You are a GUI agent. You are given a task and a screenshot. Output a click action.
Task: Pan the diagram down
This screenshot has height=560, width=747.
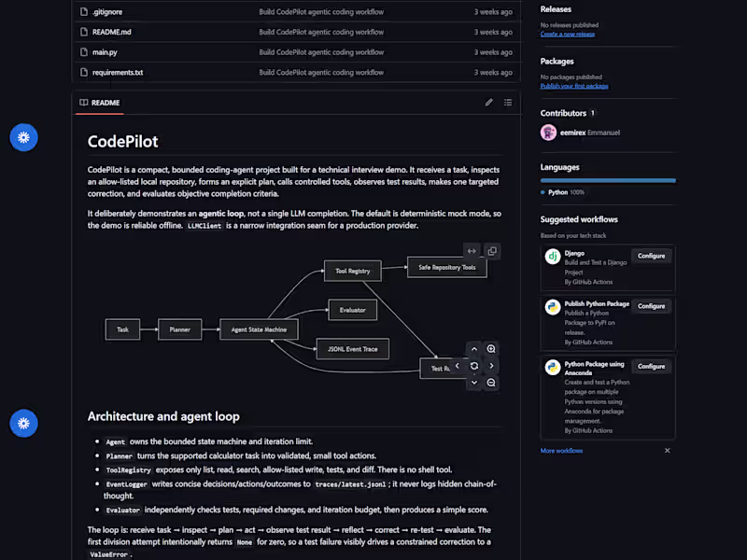(x=474, y=383)
